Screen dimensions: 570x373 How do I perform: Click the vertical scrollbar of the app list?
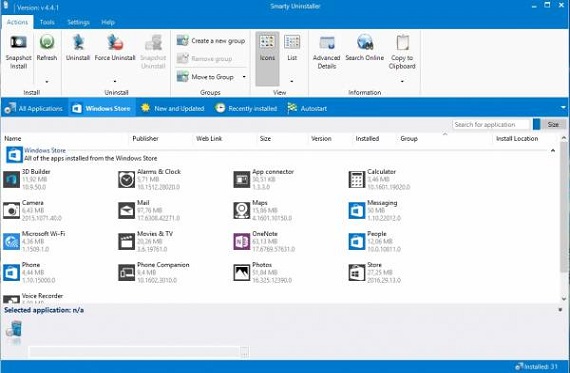[x=564, y=207]
